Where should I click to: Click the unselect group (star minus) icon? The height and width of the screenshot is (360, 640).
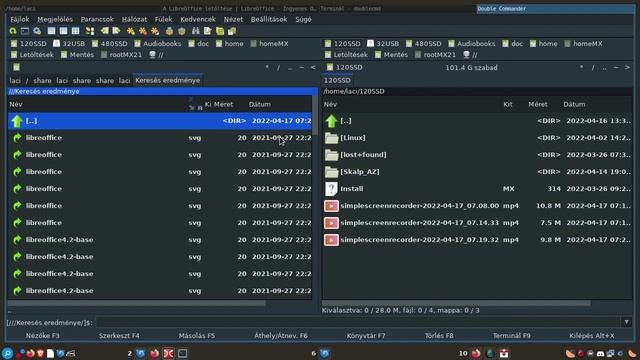tap(143, 31)
